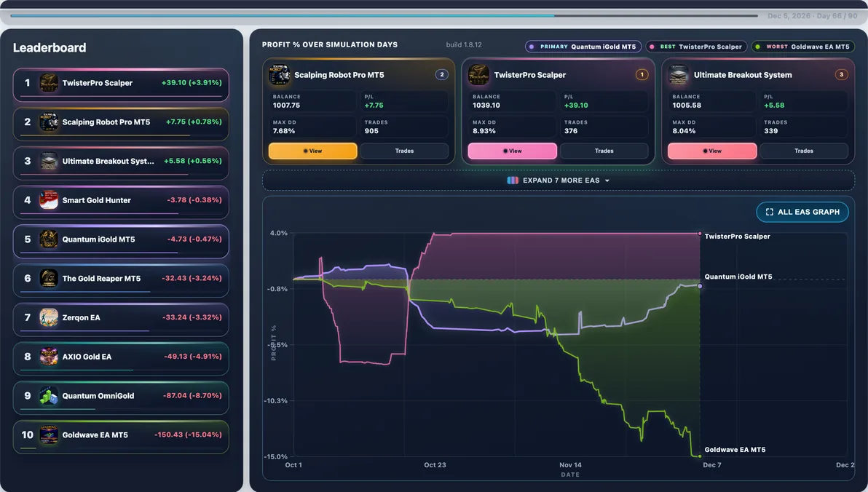Screen dimensions: 868x492
Task: Expand 7 more EAs section
Action: click(559, 180)
